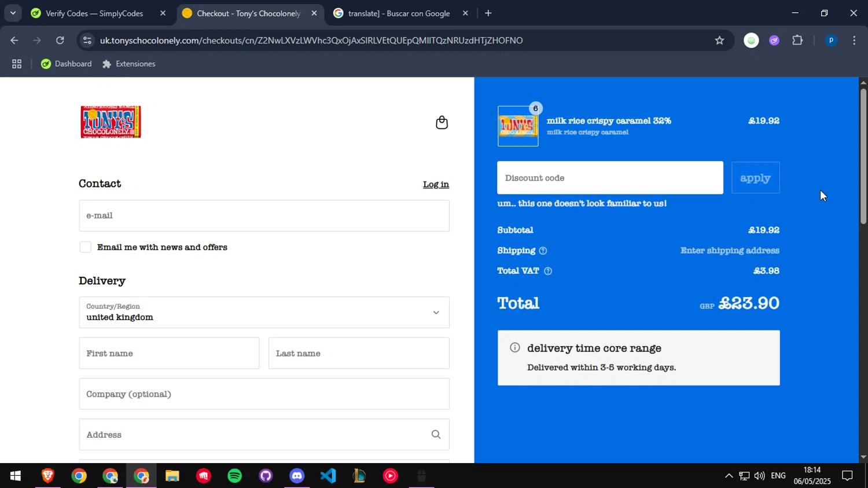Click the milk rice crispy caramel thumbnail

(518, 126)
